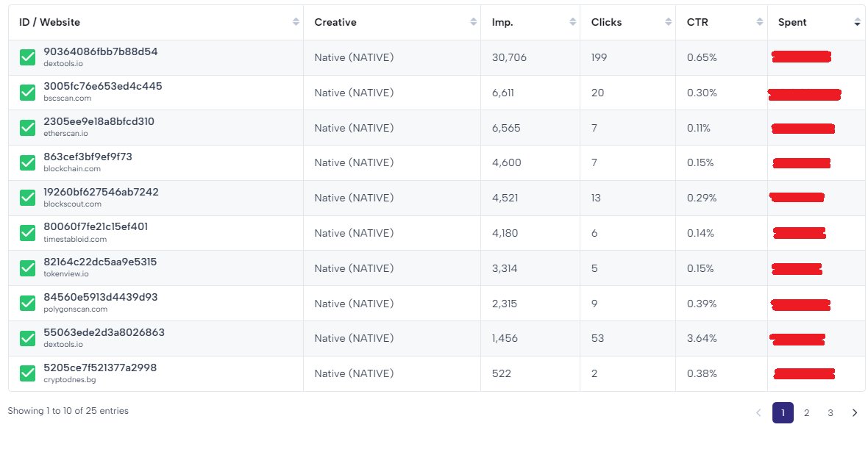
Task: Go to previous page with chevron
Action: [758, 412]
